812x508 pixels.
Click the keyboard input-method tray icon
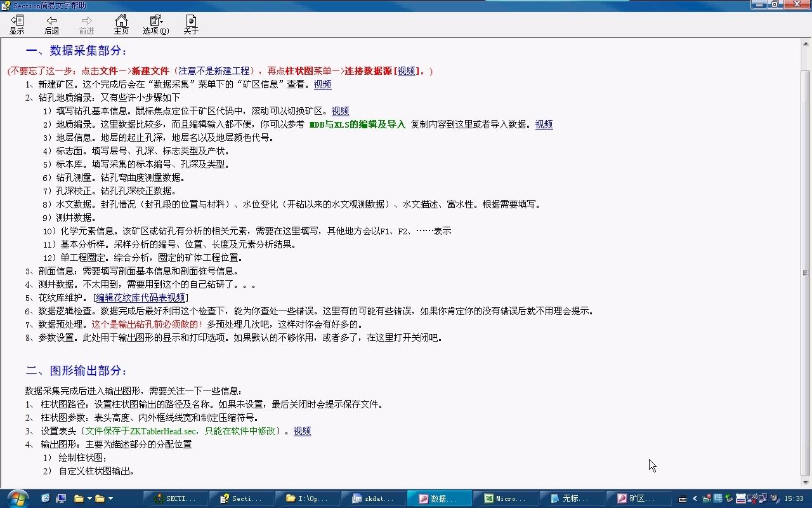683,498
